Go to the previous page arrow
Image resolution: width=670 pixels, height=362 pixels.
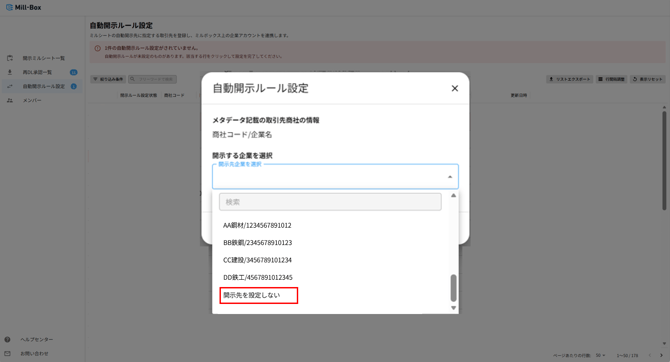(649, 355)
